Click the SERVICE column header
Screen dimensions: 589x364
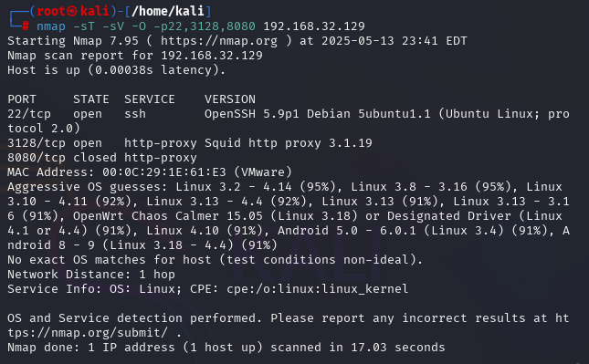[150, 99]
